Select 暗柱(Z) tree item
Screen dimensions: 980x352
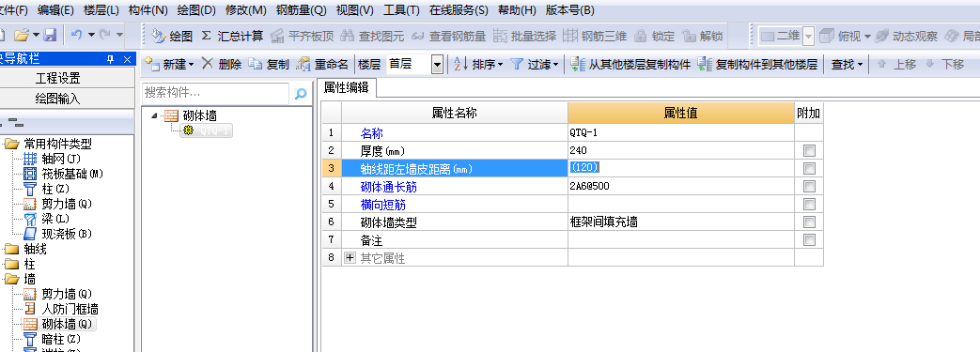coord(53,339)
